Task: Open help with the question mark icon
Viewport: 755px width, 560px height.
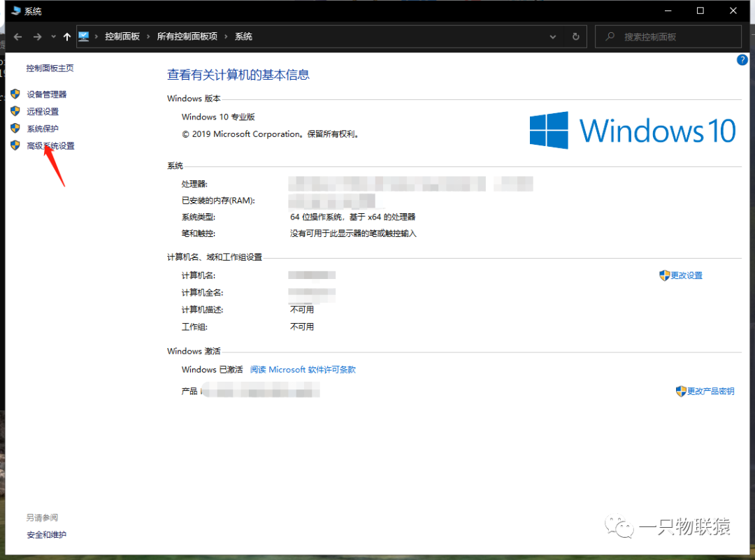Action: pos(742,60)
